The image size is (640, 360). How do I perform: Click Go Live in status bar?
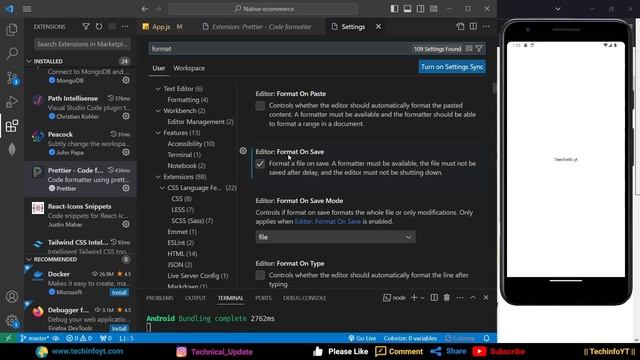[x=362, y=338]
